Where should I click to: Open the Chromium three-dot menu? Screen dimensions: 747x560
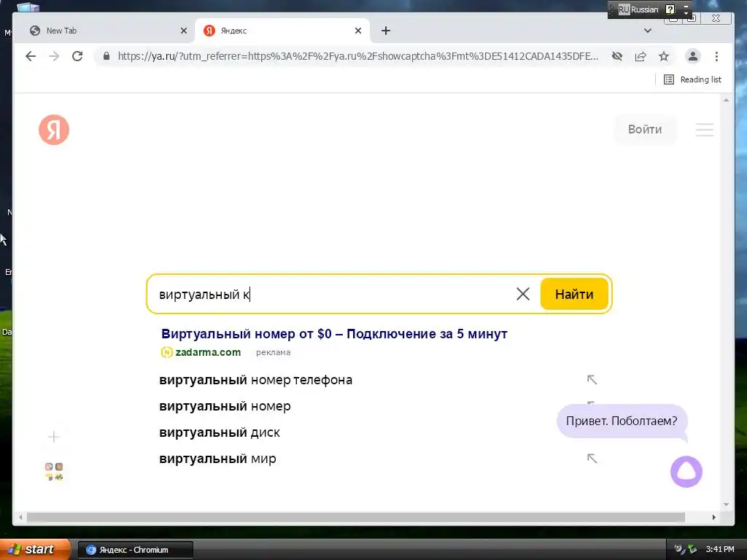coord(716,56)
